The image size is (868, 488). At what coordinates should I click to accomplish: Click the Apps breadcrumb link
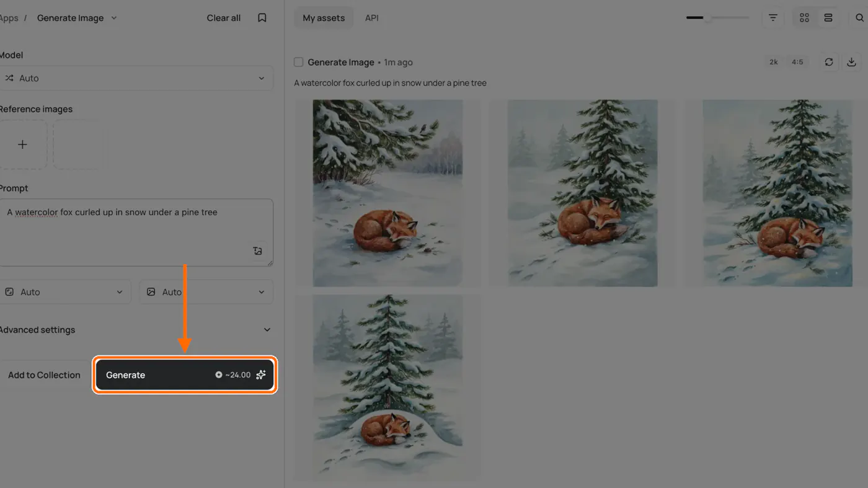(x=9, y=18)
